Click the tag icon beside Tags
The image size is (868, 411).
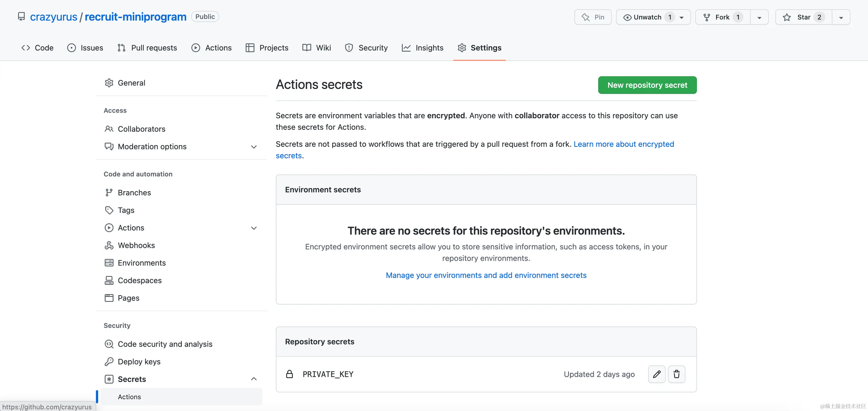click(109, 210)
